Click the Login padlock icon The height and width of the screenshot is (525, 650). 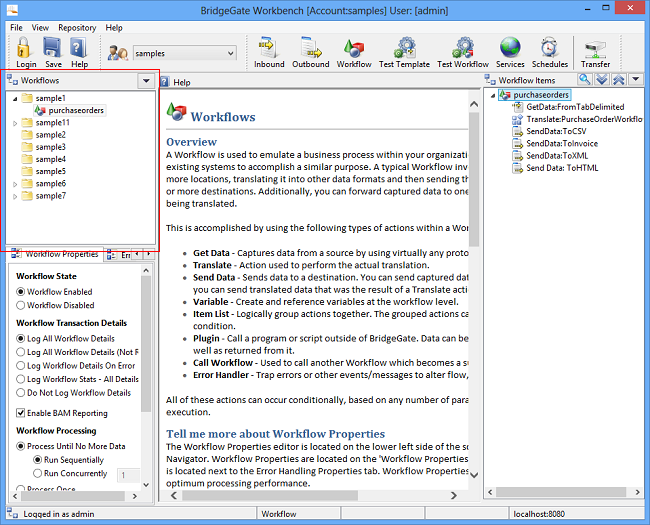[x=24, y=48]
